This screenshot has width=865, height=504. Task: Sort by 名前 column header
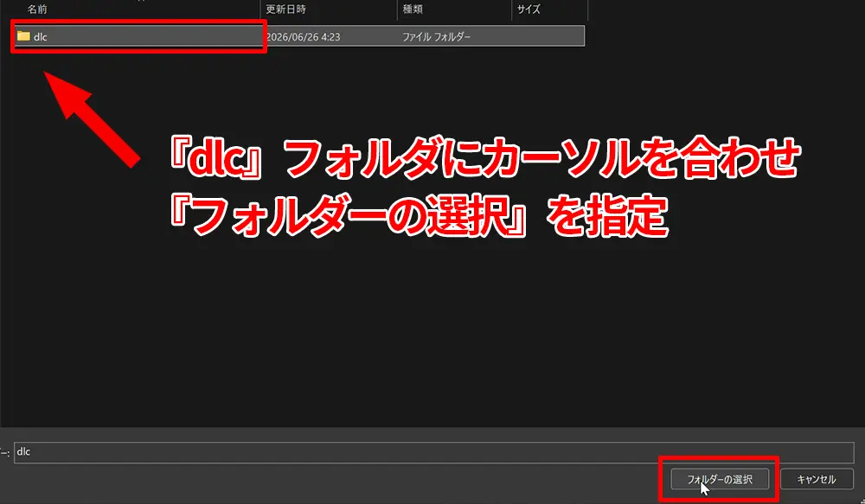pos(37,10)
